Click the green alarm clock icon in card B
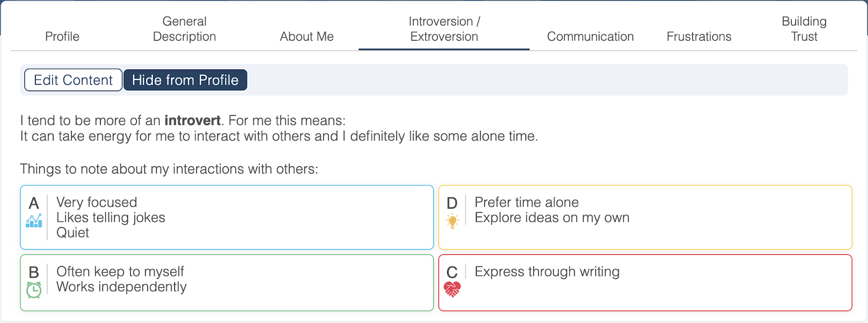 point(34,290)
